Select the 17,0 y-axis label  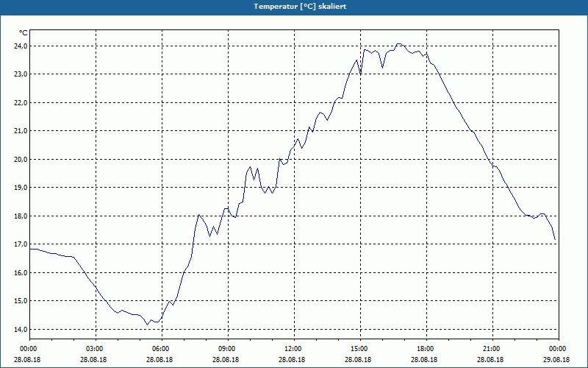click(x=21, y=244)
